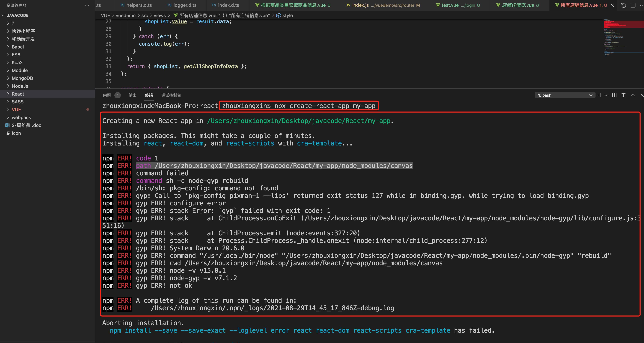Screen dimensions: 644x343
Task: Split the editor to the right
Action: pos(633,5)
